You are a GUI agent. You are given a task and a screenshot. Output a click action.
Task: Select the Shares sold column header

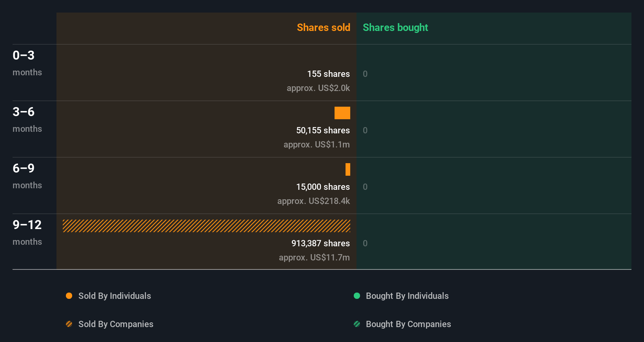coord(324,27)
